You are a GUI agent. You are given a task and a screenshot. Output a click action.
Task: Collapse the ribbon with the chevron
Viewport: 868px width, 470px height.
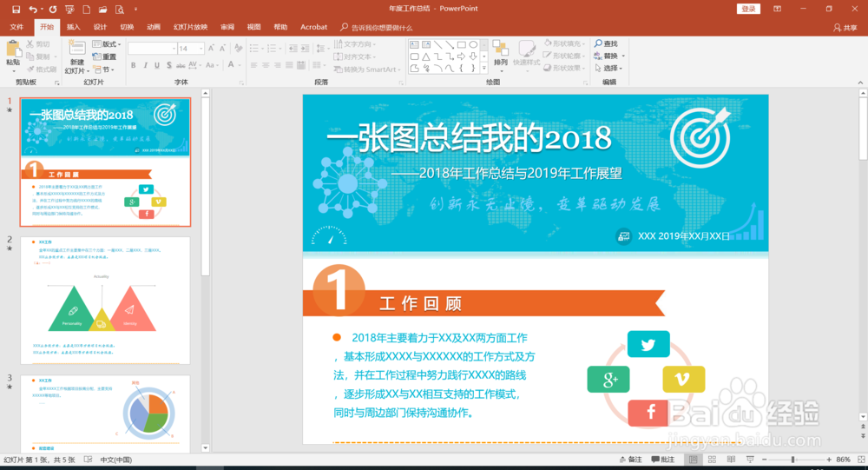click(x=860, y=83)
